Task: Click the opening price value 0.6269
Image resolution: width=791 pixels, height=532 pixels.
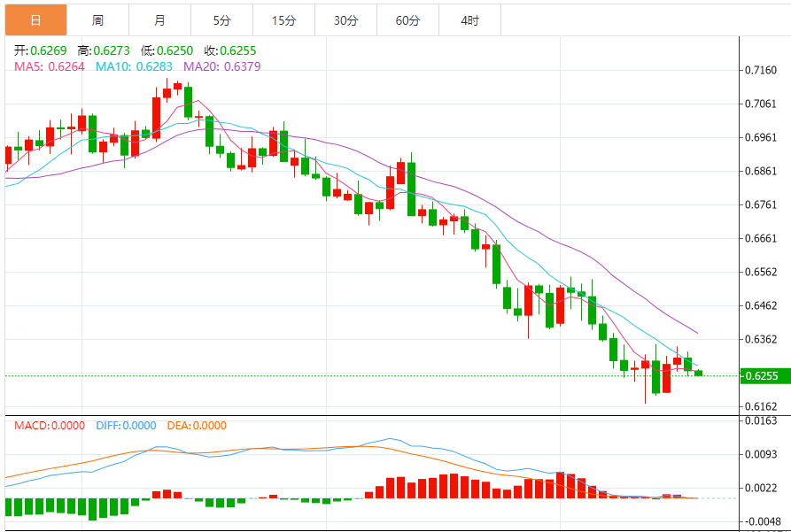Action: (x=49, y=50)
